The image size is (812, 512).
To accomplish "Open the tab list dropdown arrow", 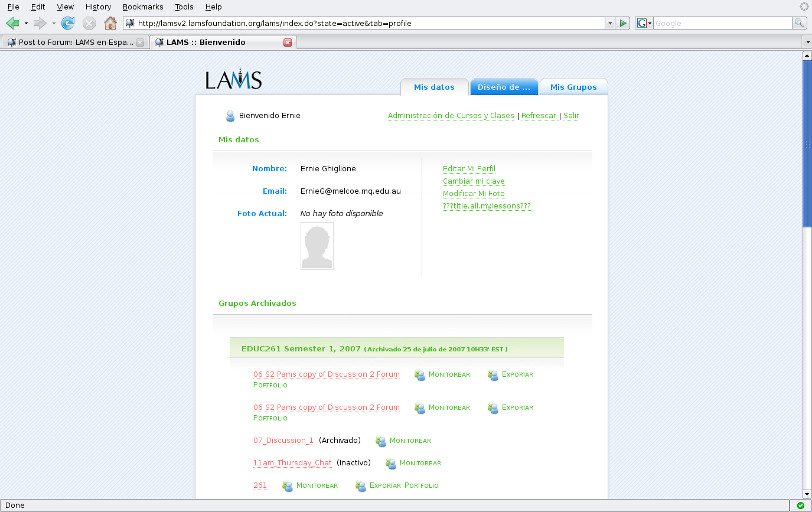I will [807, 43].
